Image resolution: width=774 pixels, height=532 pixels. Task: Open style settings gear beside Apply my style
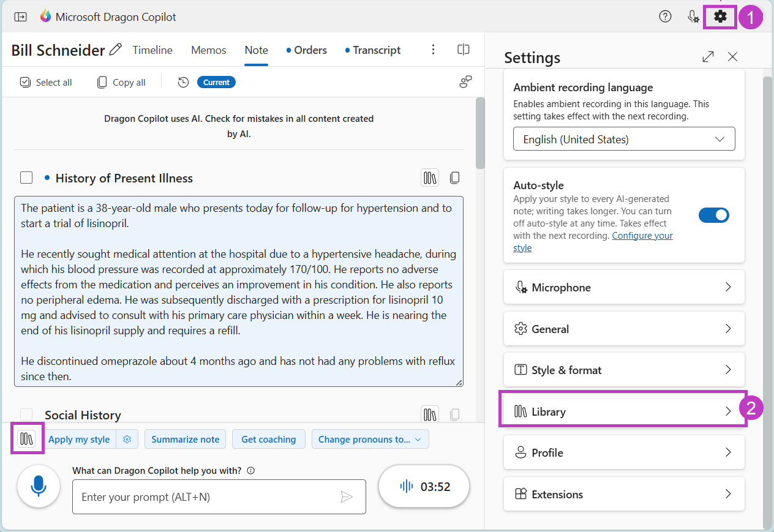click(x=127, y=439)
